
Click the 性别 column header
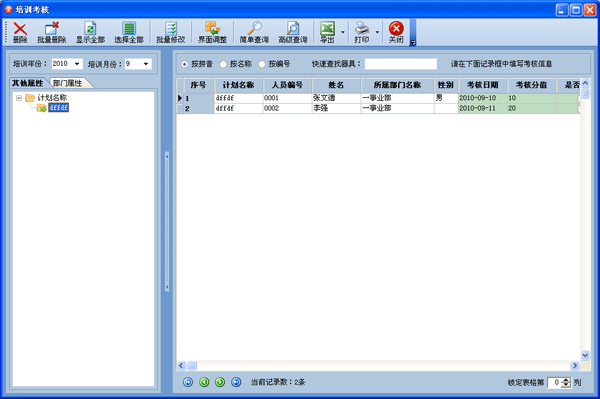point(446,85)
